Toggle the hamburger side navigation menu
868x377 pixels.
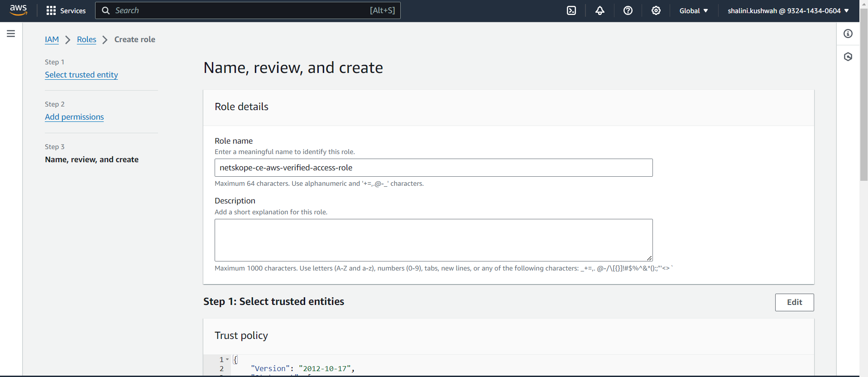[x=11, y=34]
